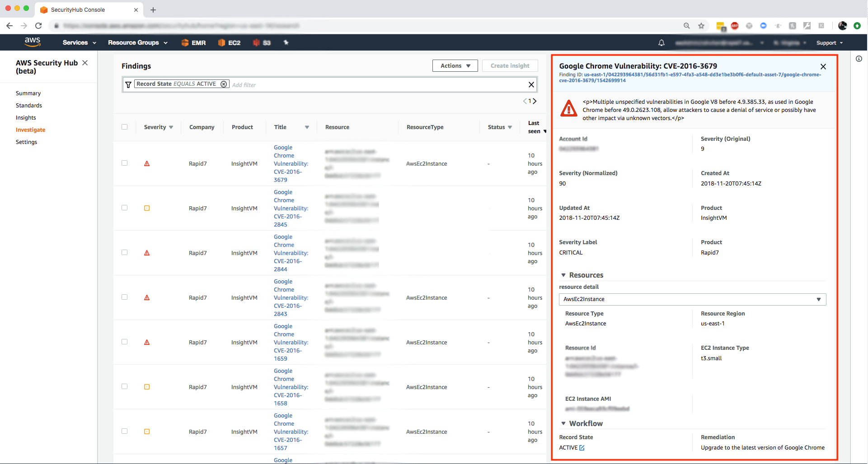Click the AWS logo in the navigation bar
Image resolution: width=868 pixels, height=464 pixels.
pos(32,42)
